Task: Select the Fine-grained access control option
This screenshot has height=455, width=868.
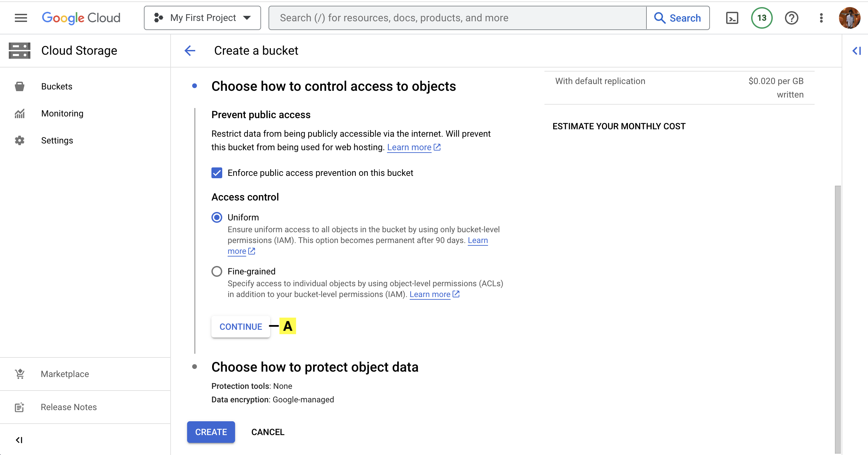Action: (x=217, y=271)
